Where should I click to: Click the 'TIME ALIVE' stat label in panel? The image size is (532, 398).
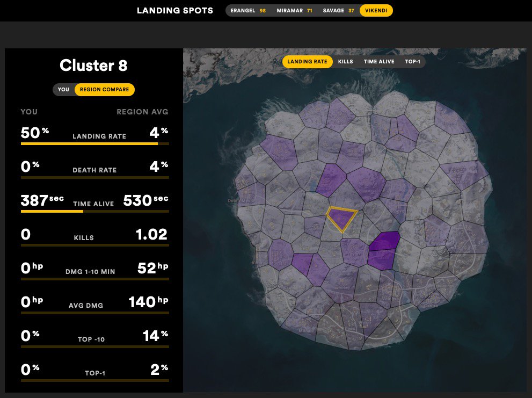[93, 204]
